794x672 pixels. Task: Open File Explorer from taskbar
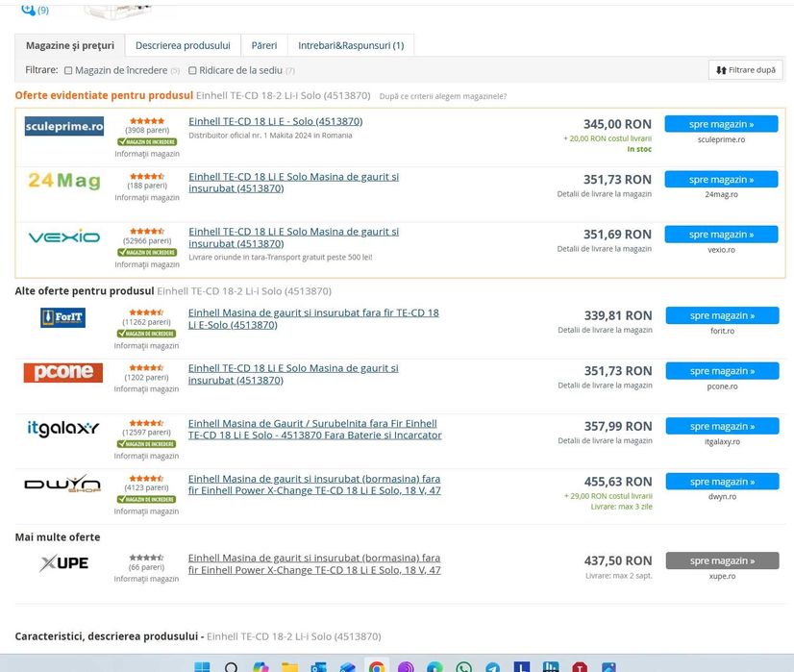(x=289, y=667)
